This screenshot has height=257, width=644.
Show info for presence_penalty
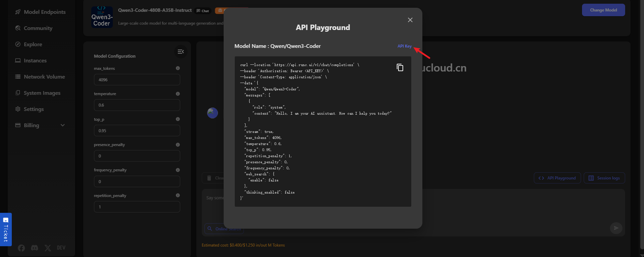click(178, 145)
